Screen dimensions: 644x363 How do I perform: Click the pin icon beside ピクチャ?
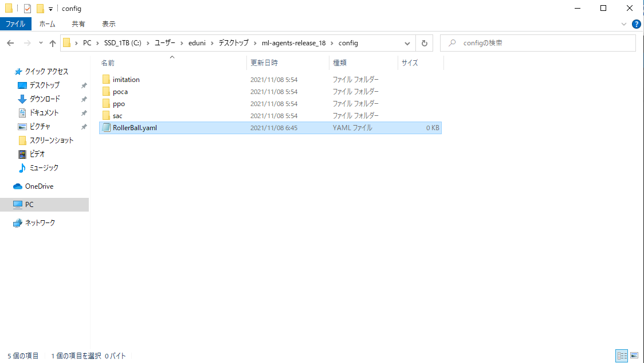click(84, 127)
